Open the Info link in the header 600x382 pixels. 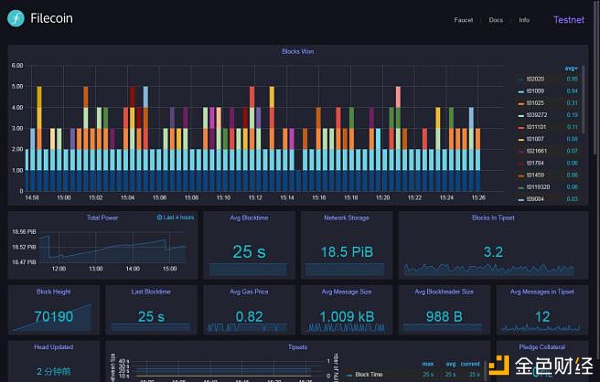524,20
